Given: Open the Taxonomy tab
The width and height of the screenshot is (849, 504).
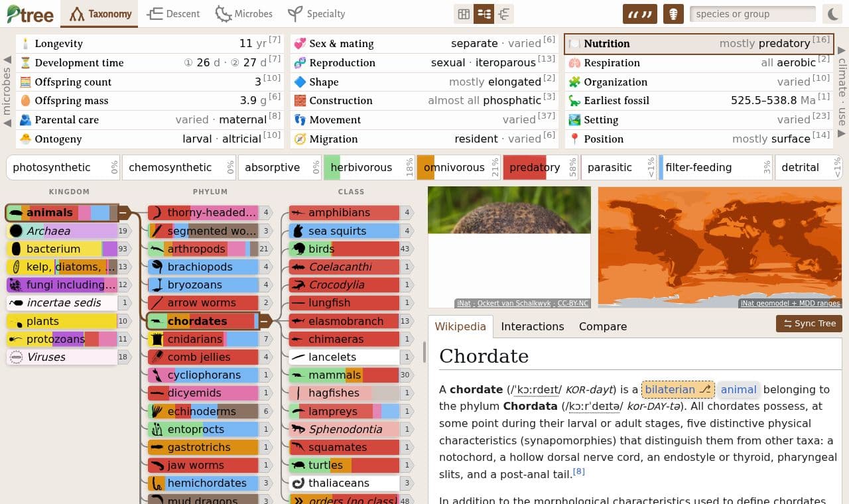Looking at the screenshot, I should [99, 14].
